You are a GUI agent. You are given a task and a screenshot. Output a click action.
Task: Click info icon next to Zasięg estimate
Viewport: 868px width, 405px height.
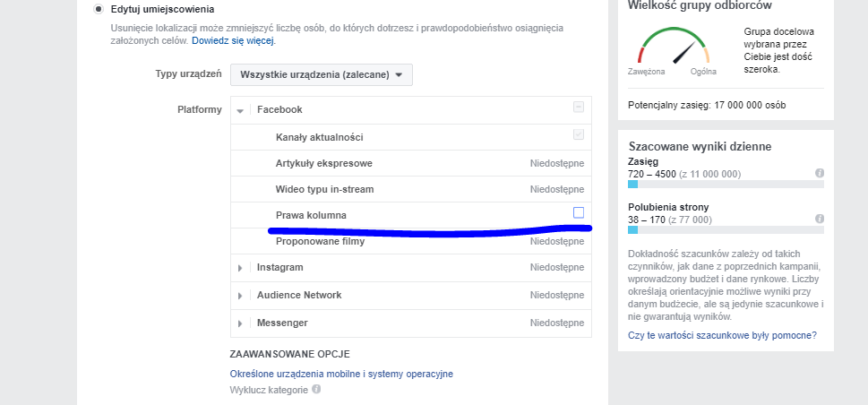tap(820, 173)
